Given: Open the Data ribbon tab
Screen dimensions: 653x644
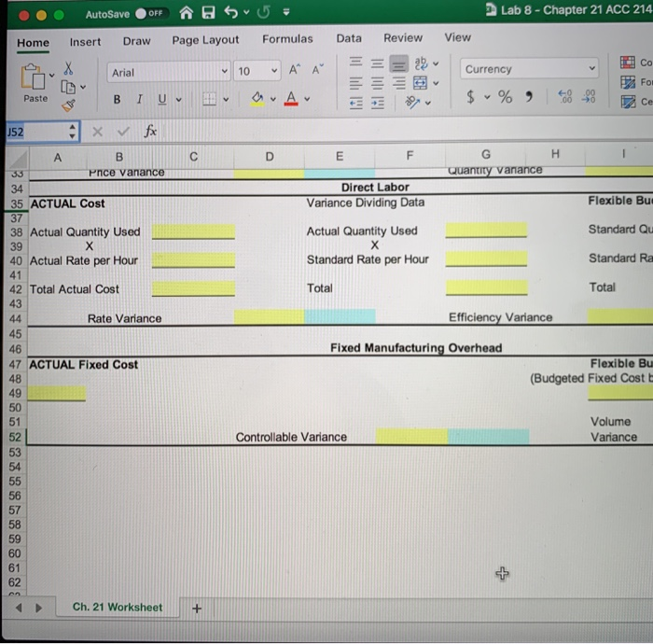Looking at the screenshot, I should [349, 38].
